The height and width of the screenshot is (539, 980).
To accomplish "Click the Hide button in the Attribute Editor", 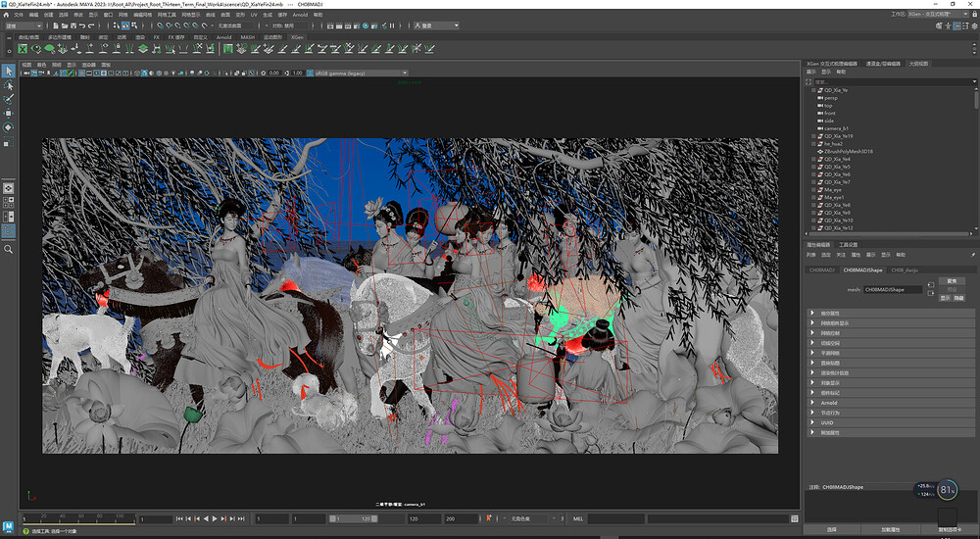I will [x=958, y=298].
